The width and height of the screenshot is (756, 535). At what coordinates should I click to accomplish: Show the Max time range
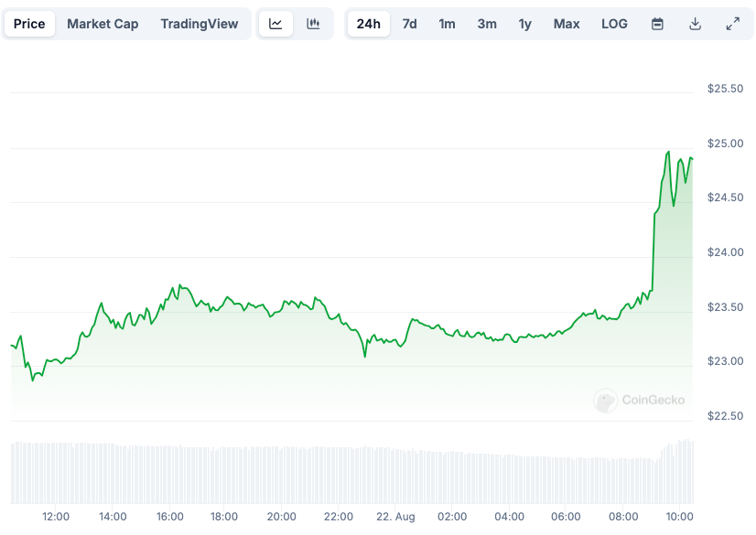(567, 24)
